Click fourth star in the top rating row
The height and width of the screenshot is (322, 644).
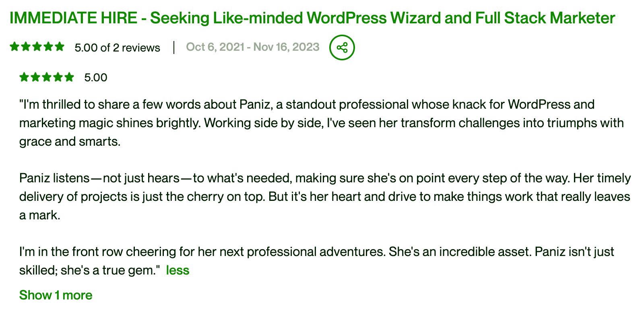click(48, 47)
